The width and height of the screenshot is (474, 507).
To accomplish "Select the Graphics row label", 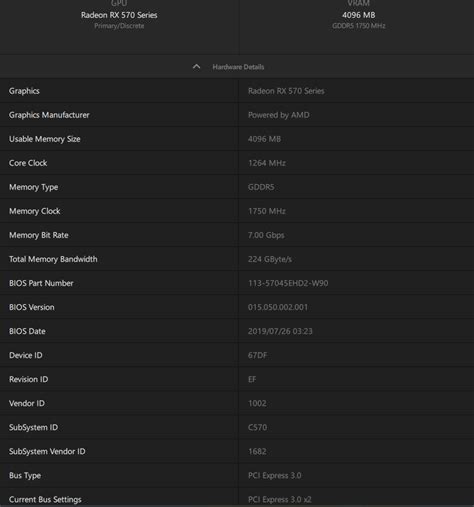I will 24,91.
